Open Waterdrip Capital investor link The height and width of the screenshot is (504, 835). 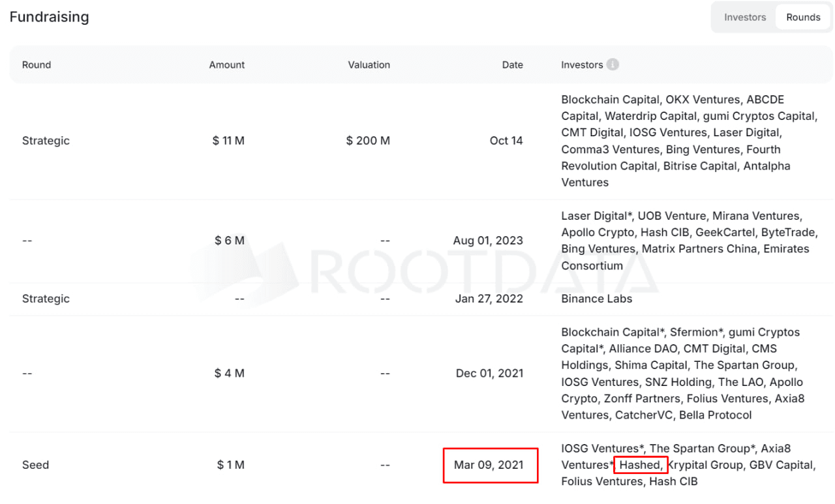point(650,116)
